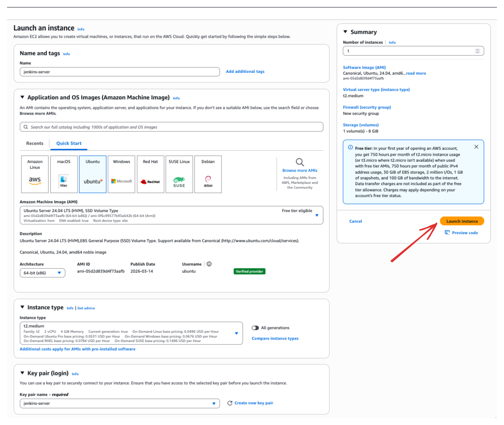
Task: Open Compare instance types link
Action: (275, 339)
